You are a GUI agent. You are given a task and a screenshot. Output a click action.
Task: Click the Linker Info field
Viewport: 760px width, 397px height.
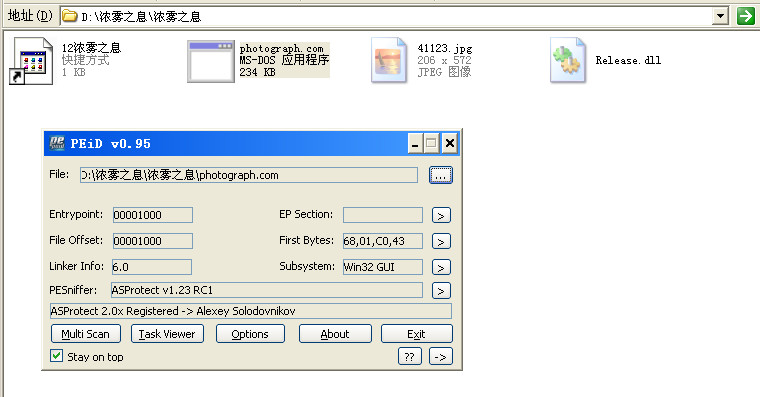click(152, 267)
